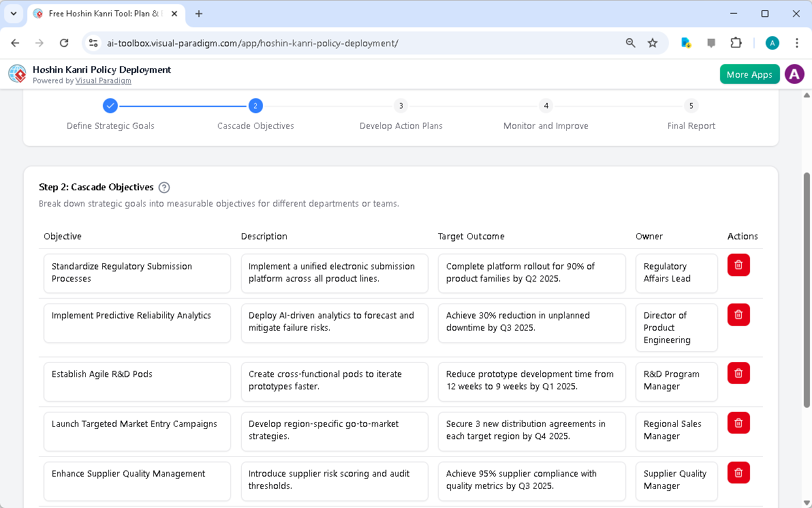Screen dimensions: 812x508
Task: Open the Step 2 help tooltip icon
Action: click(x=163, y=187)
